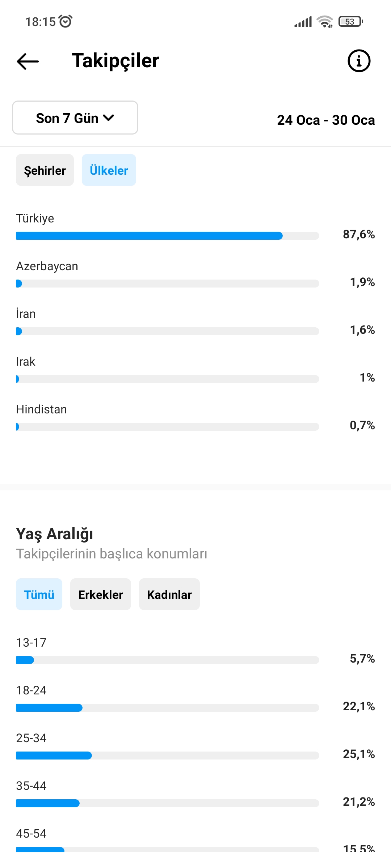Image resolution: width=391 pixels, height=868 pixels.
Task: Tap the Yaş Aralığı section heading
Action: [55, 534]
